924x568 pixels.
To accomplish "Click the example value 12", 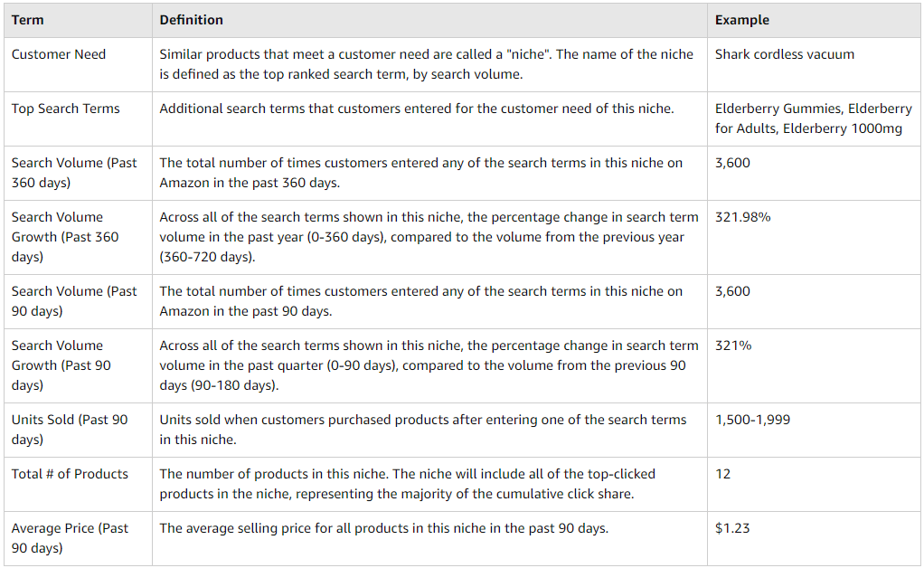I will pos(722,474).
